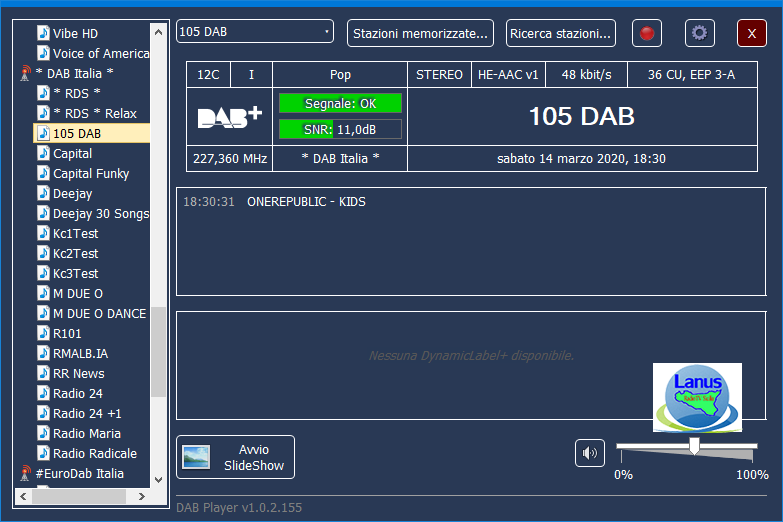Mute audio with the speaker icon
Viewport: 783px width, 522px height.
(589, 453)
